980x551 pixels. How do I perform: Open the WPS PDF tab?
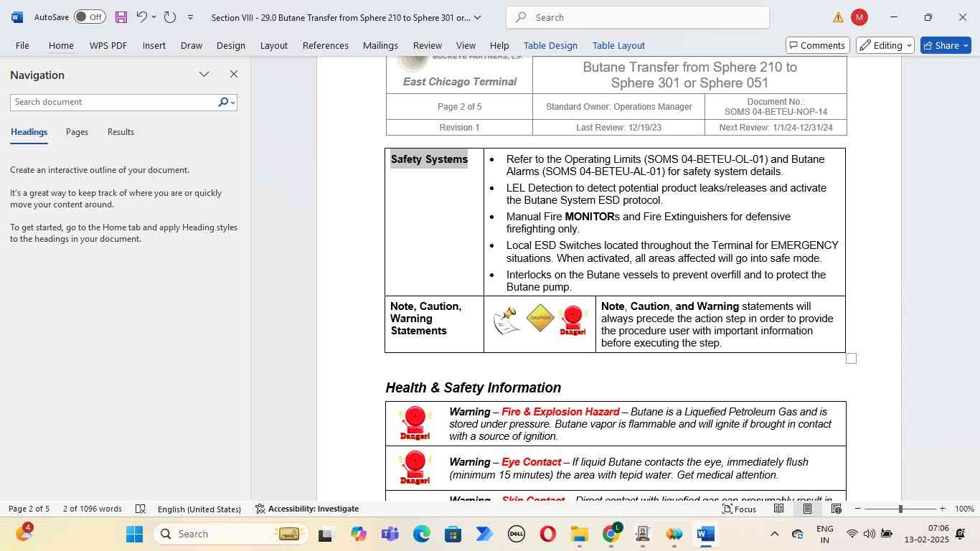click(108, 45)
